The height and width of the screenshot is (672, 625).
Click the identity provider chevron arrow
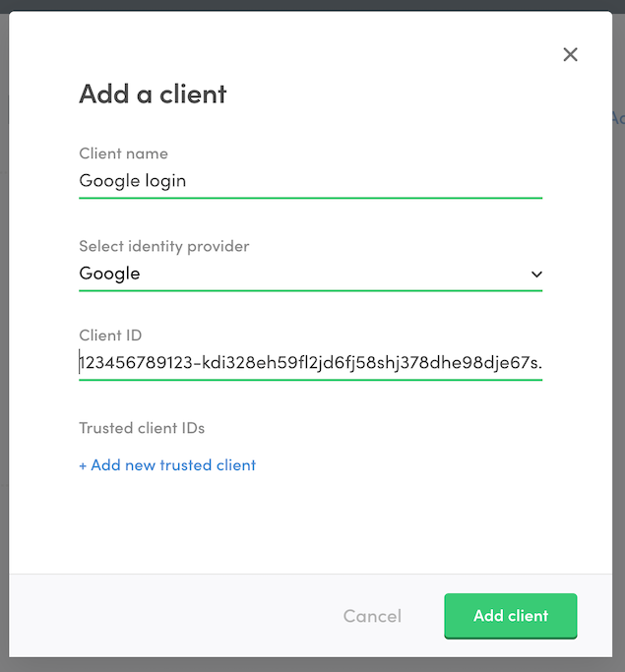pos(536,275)
